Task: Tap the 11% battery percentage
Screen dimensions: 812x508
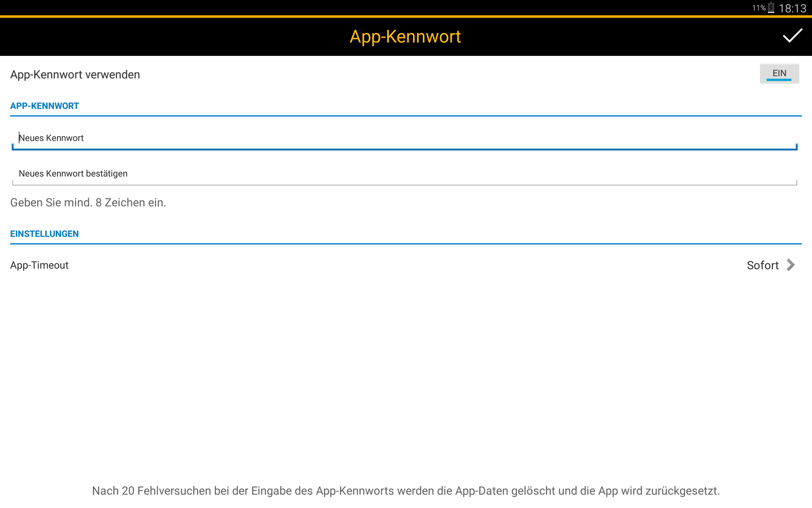Action: (759, 8)
